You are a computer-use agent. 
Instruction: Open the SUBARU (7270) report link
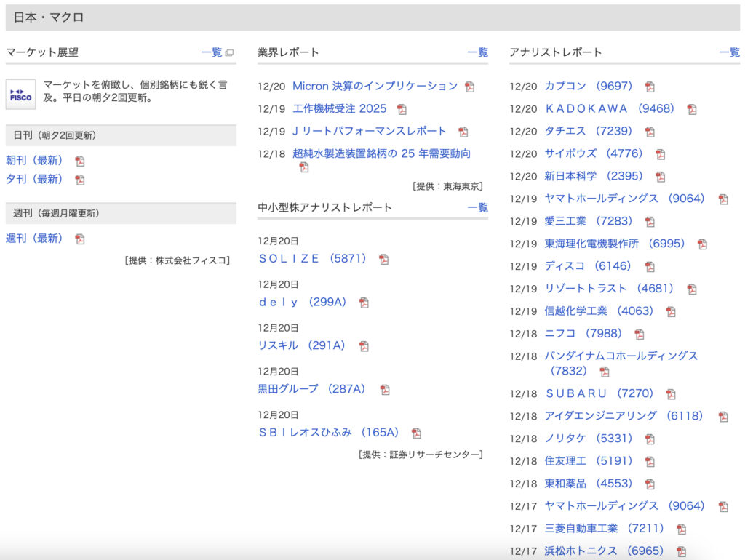599,393
